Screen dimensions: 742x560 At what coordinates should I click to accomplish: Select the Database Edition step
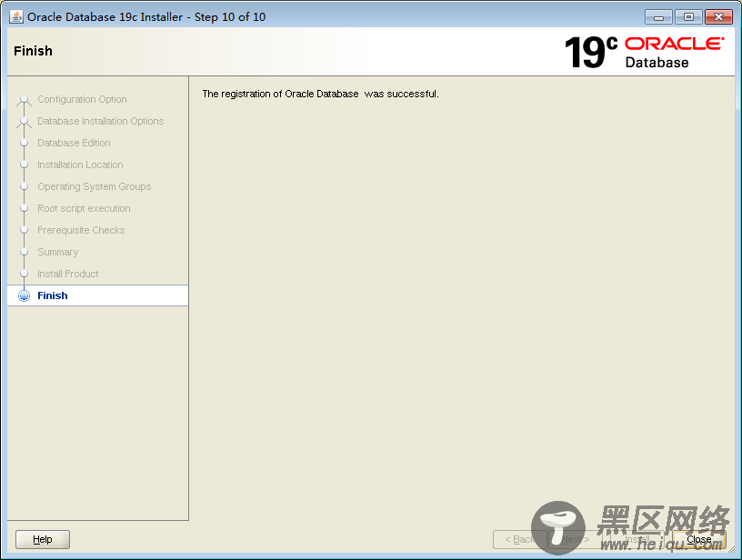click(74, 143)
